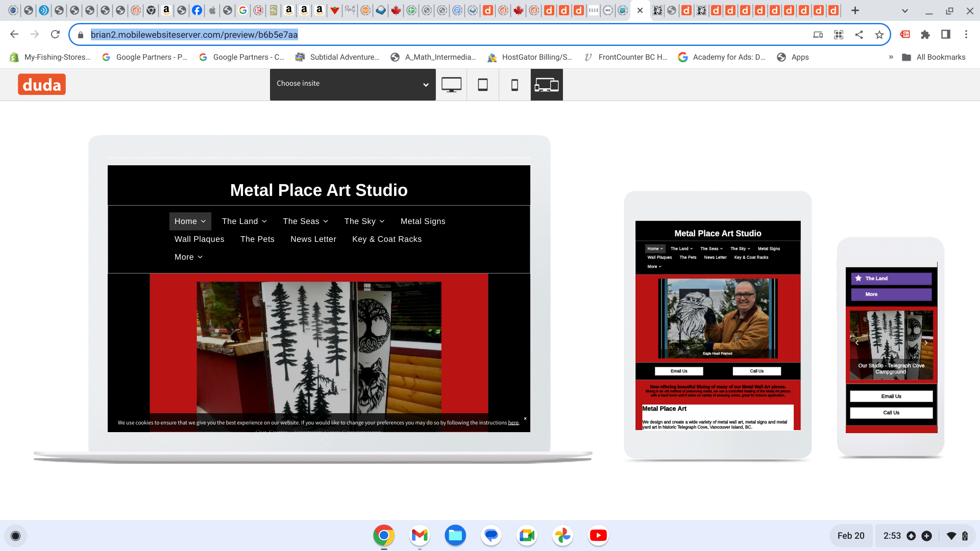Expand The Seas menu in laptop preview
This screenshot has height=551, width=980.
coord(306,221)
